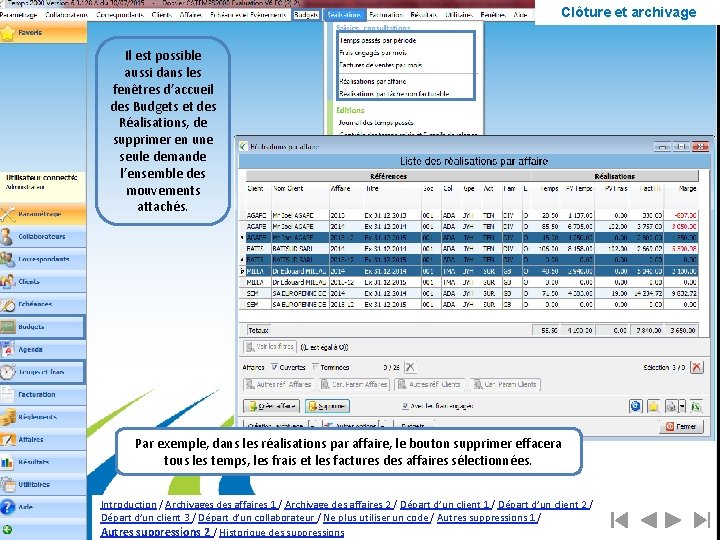The width and height of the screenshot is (720, 540).
Task: Follow Historique des suppressions link
Action: coord(281,533)
